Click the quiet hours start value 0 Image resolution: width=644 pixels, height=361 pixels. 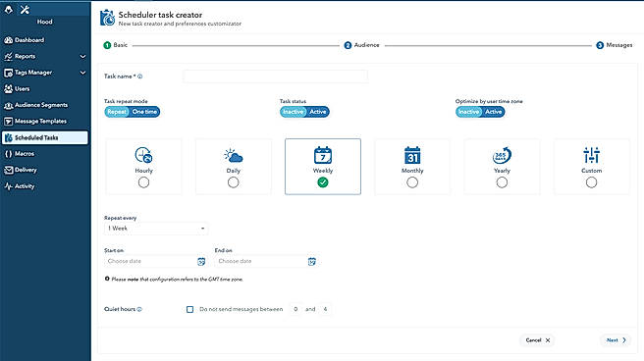(295, 309)
